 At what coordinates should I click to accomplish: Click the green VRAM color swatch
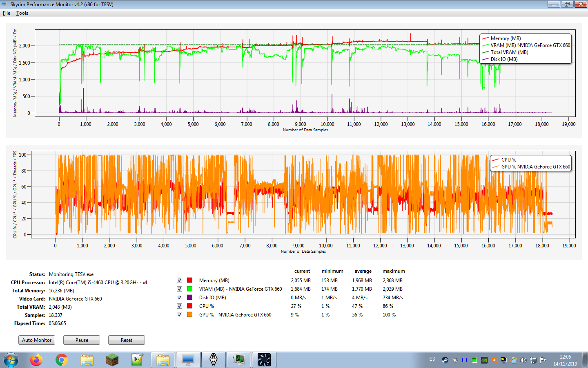(x=189, y=289)
